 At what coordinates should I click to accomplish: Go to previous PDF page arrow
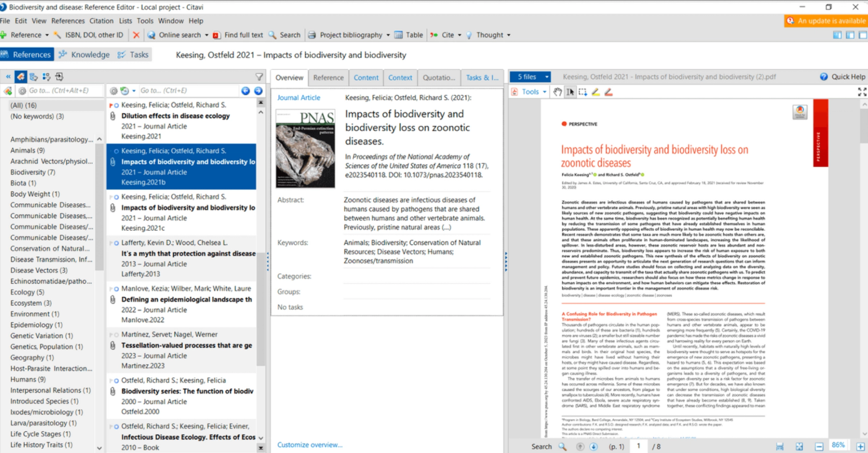click(x=580, y=447)
